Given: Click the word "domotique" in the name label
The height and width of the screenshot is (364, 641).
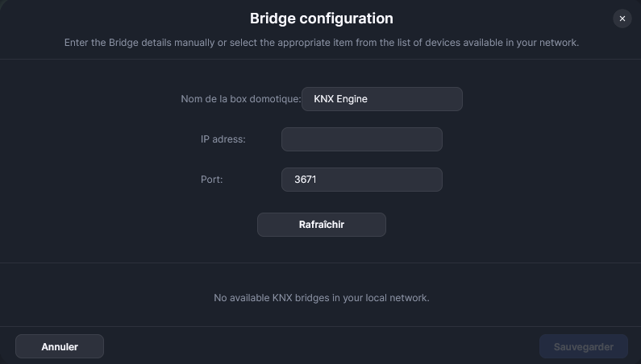Looking at the screenshot, I should (276, 99).
